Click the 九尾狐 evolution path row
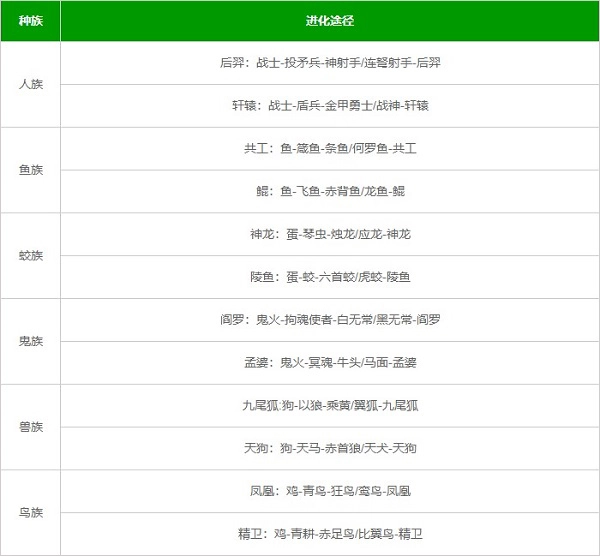 coord(329,405)
